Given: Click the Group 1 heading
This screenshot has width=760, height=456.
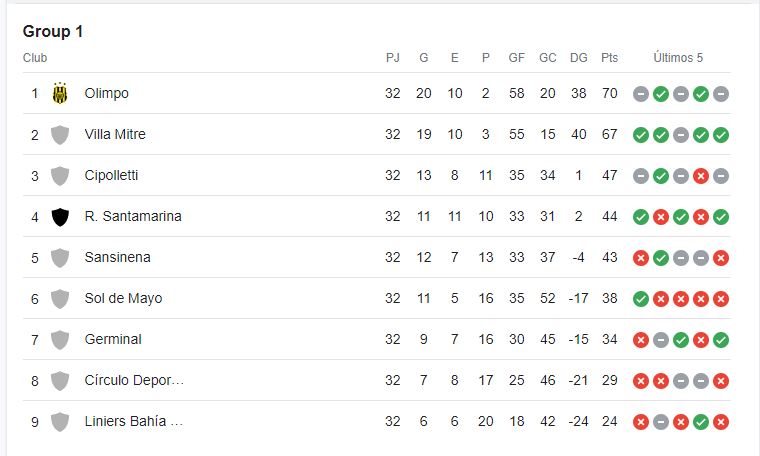Looking at the screenshot, I should [x=53, y=31].
